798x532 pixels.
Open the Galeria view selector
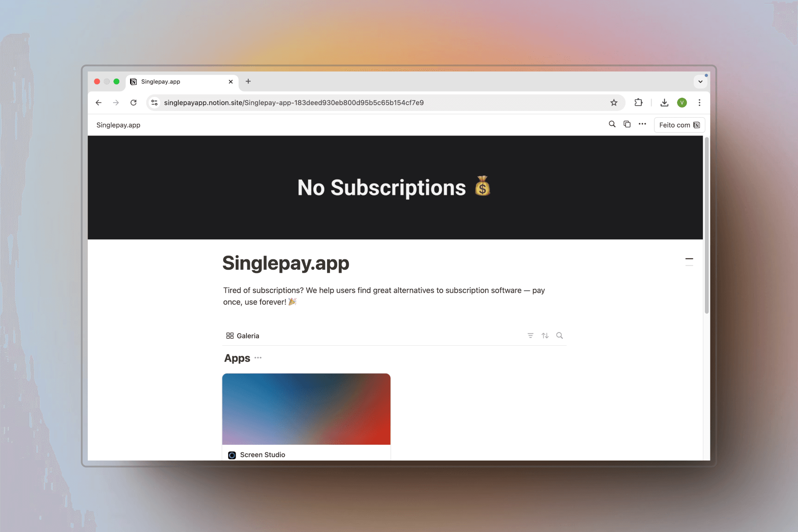pos(242,335)
